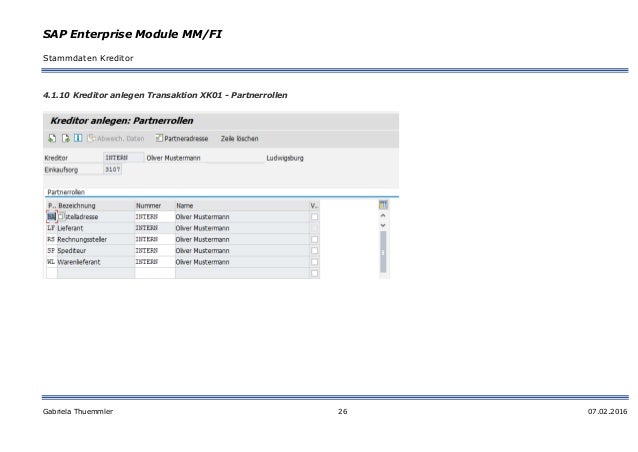
Task: Click the Partnerrollen group label
Action: coord(66,192)
